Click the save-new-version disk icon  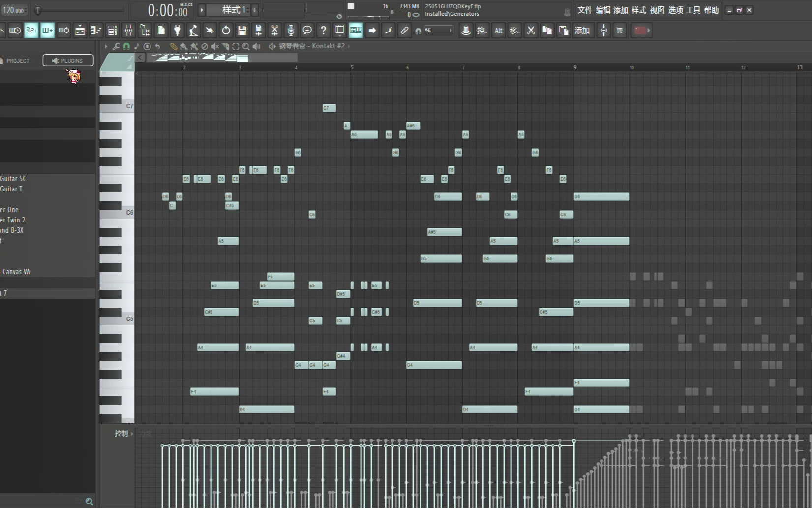pos(258,31)
